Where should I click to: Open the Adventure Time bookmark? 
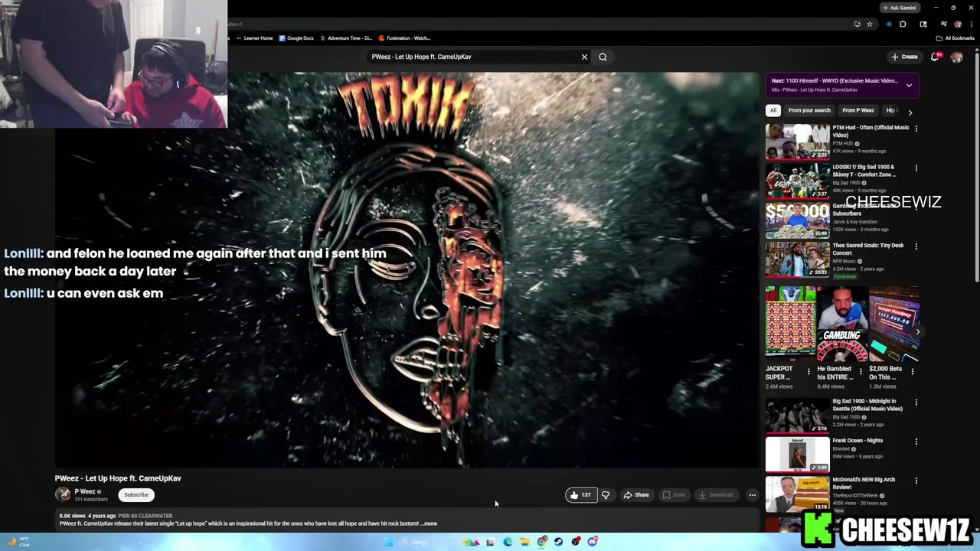(x=346, y=38)
